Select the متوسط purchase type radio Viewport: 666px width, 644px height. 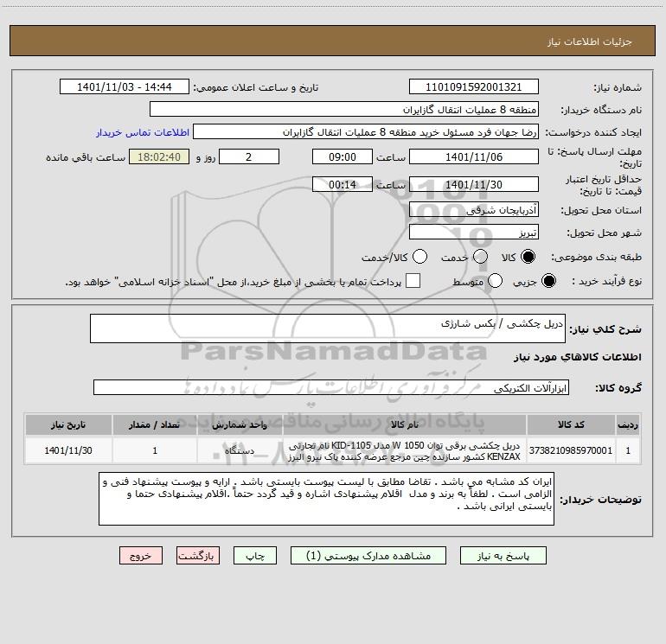[495, 281]
